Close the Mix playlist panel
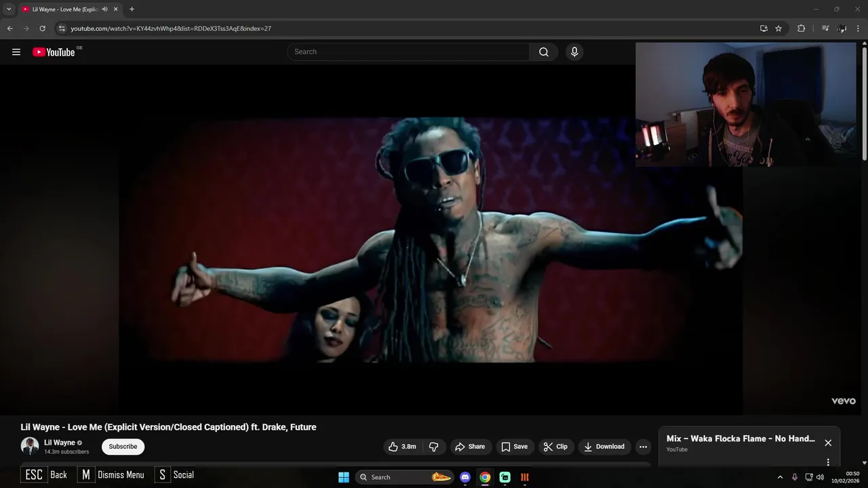Screen dimensions: 868x488 point(828,443)
